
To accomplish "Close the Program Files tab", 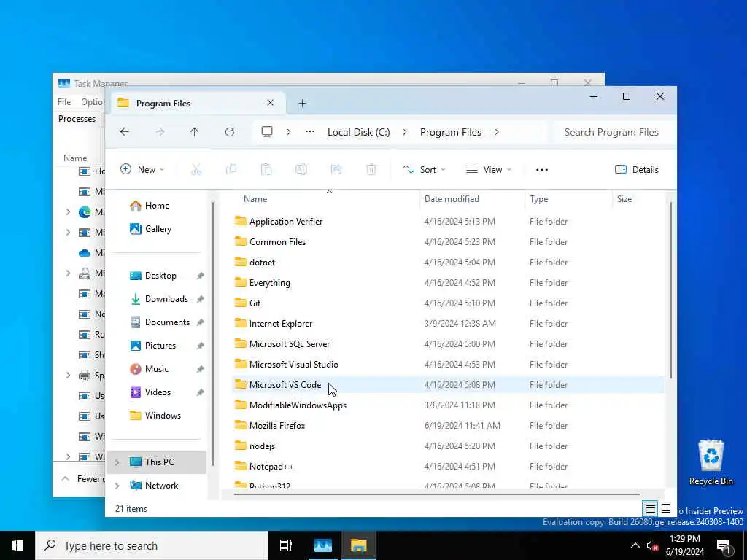I will point(270,103).
